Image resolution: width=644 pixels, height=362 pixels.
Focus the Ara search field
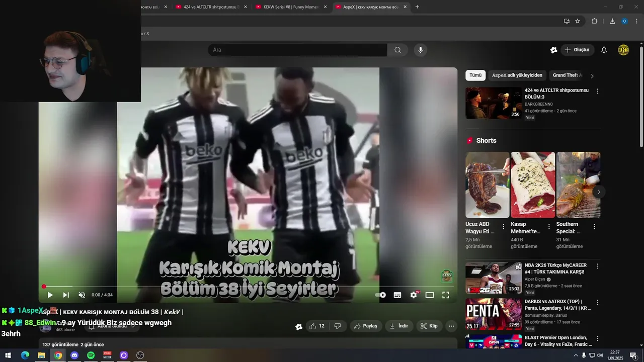click(x=297, y=50)
